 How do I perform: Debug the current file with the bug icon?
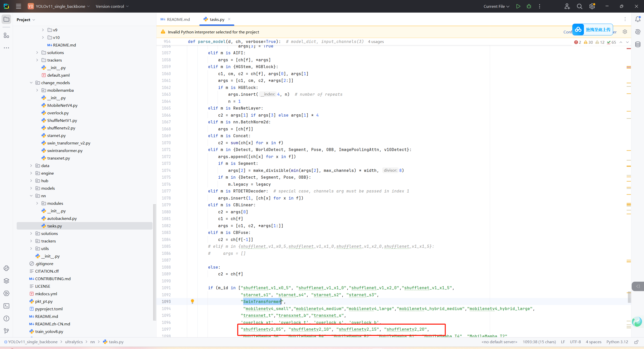529,6
